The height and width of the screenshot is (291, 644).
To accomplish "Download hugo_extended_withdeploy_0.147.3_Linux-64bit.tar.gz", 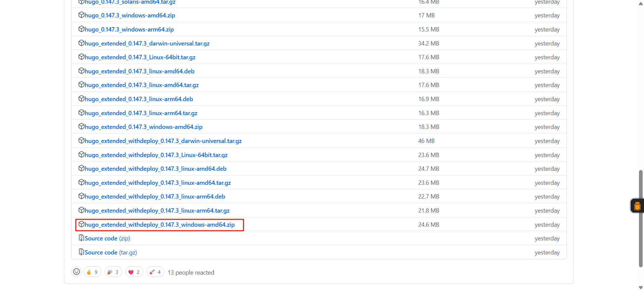I will pos(156,155).
